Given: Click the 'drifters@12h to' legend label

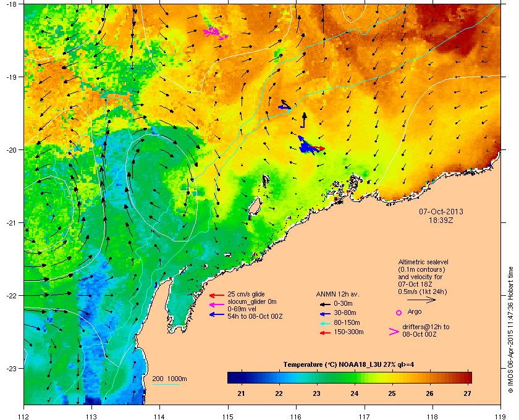Looking at the screenshot, I should 426,327.
